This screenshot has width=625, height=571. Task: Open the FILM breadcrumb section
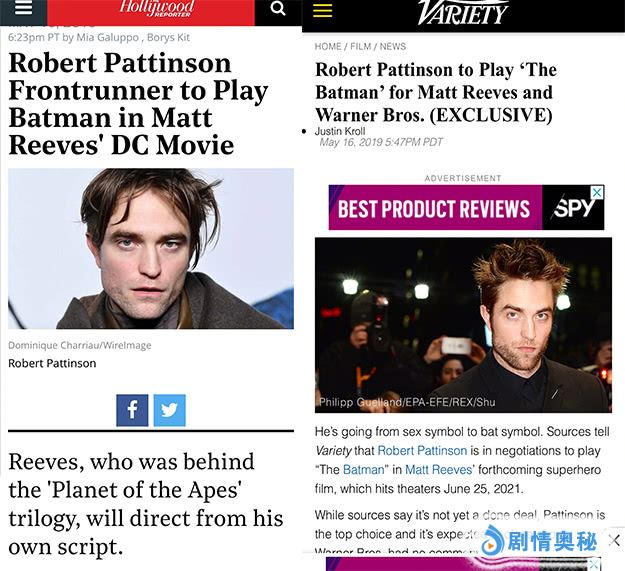point(361,47)
